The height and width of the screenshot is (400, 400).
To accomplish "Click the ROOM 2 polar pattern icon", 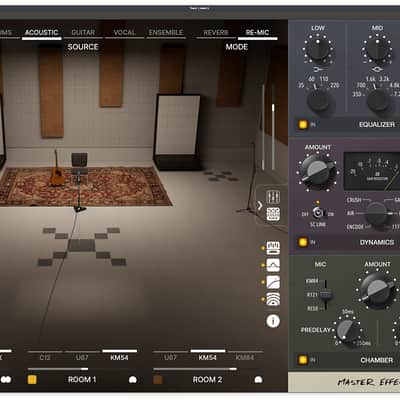I will [x=258, y=380].
